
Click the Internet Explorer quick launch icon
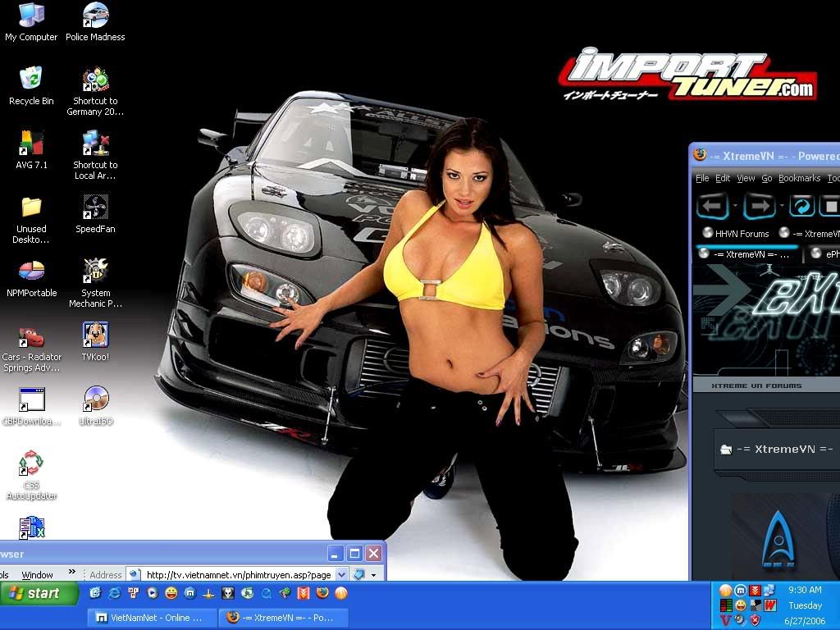(x=113, y=593)
